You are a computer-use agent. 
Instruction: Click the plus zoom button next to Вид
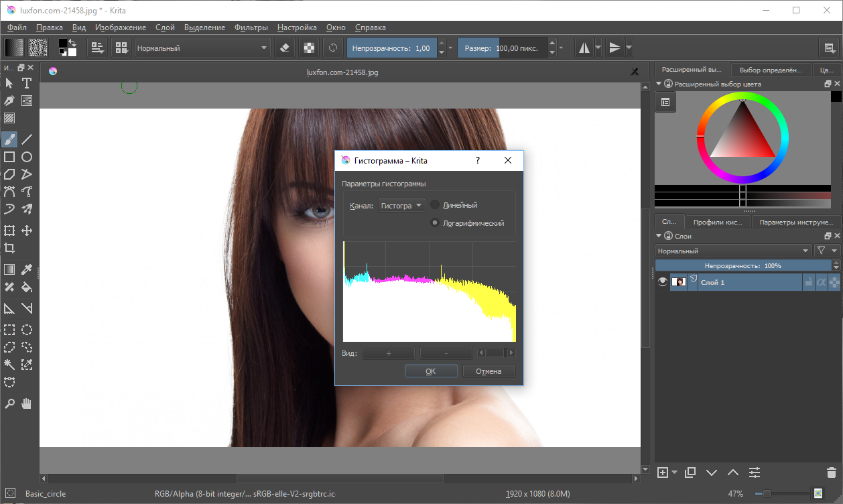(389, 353)
